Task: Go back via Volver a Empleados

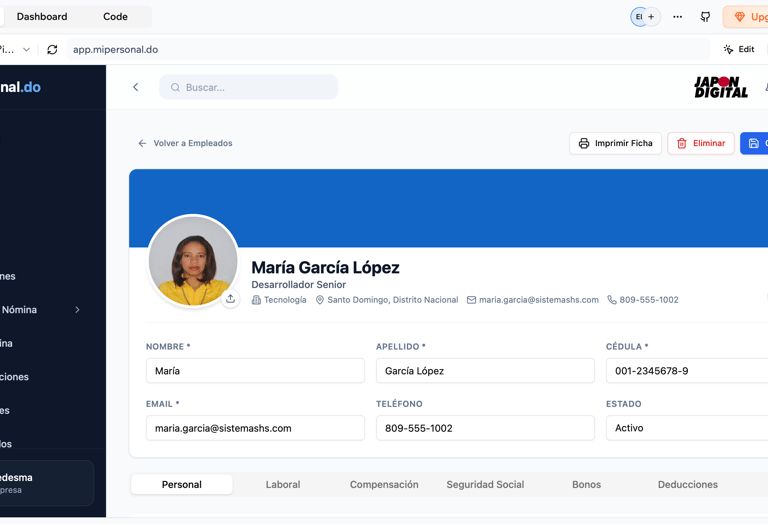Action: click(x=185, y=143)
